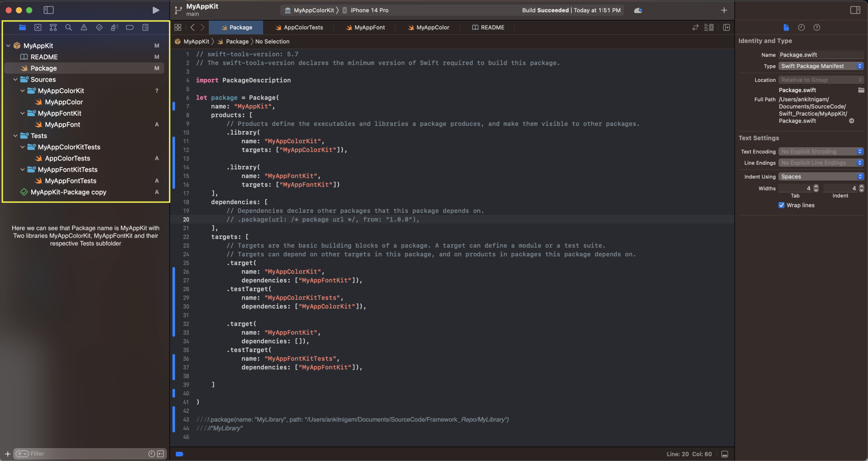Open the Test navigator
The height and width of the screenshot is (461, 868).
tap(99, 28)
